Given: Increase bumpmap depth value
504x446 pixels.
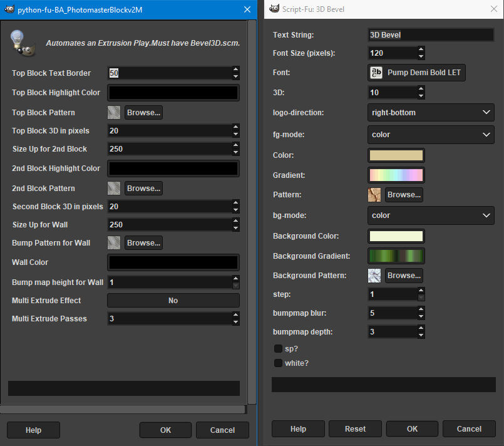Looking at the screenshot, I should (x=421, y=328).
